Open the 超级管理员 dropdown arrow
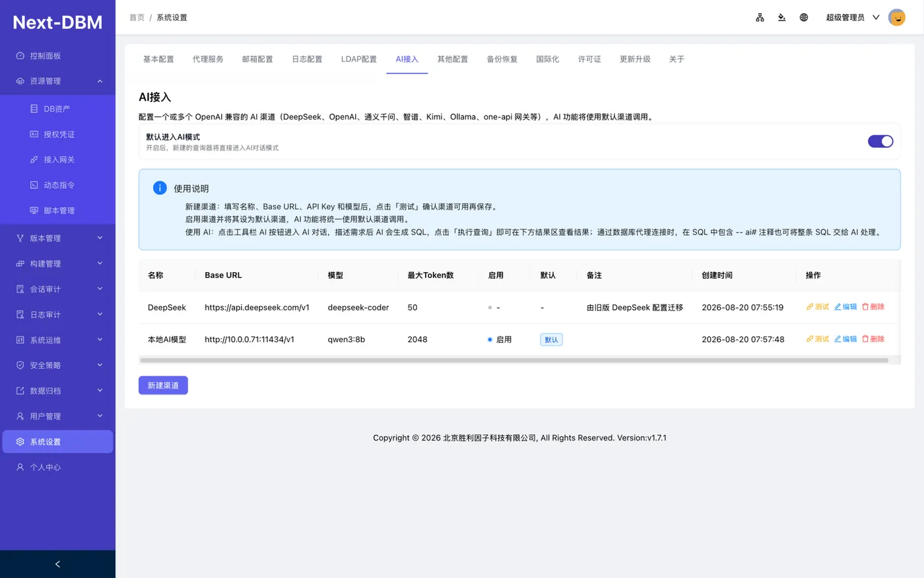 click(x=876, y=18)
